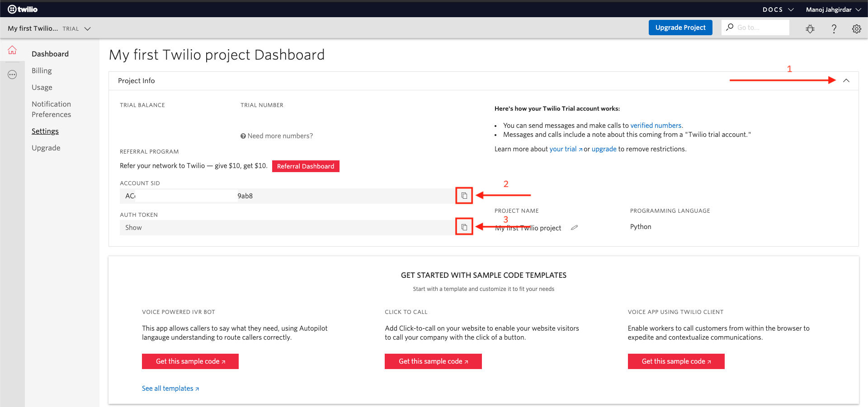This screenshot has height=407, width=868.
Task: Open Upgrade in sidebar
Action: tap(46, 148)
